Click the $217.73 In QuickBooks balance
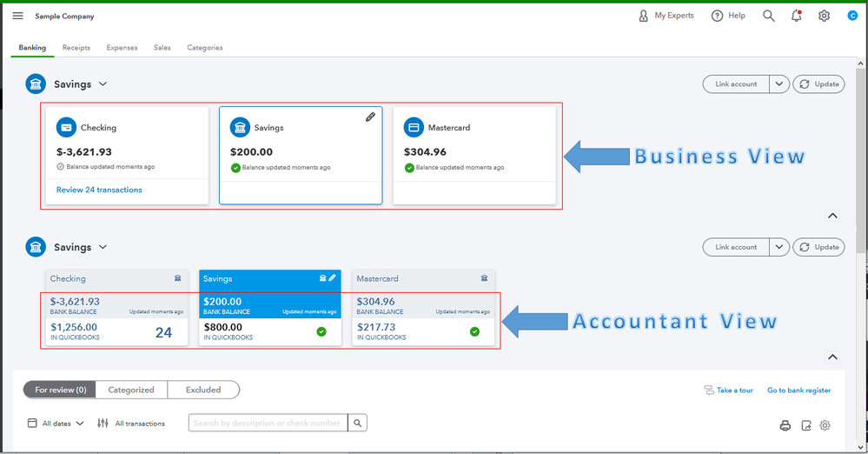The width and height of the screenshot is (868, 454). (376, 327)
